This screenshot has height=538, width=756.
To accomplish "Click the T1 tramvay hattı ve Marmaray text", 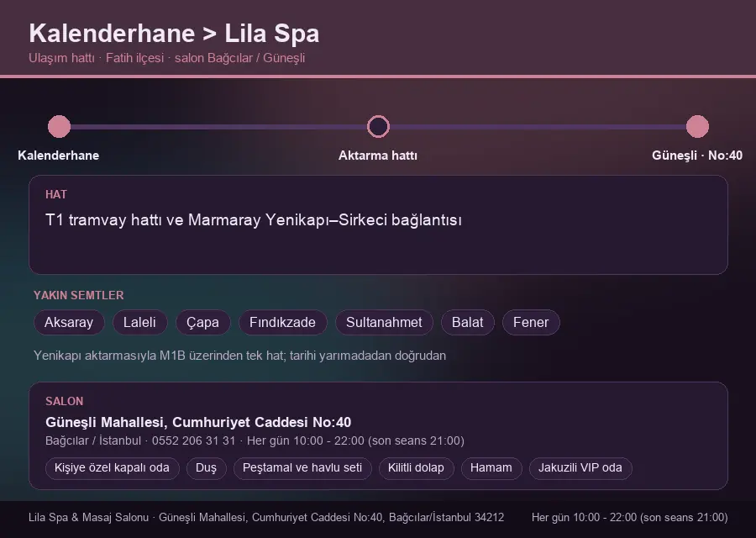I will pyautogui.click(x=254, y=220).
